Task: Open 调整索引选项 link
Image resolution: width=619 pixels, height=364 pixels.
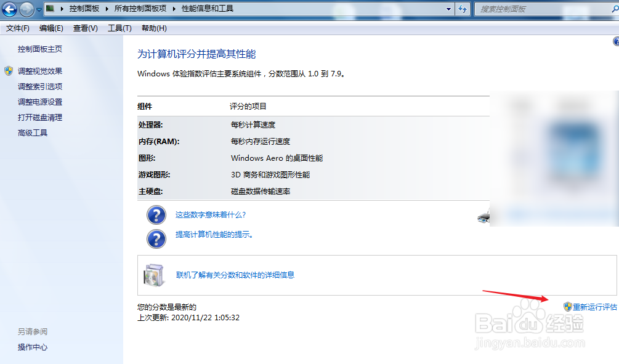Action: tap(40, 86)
